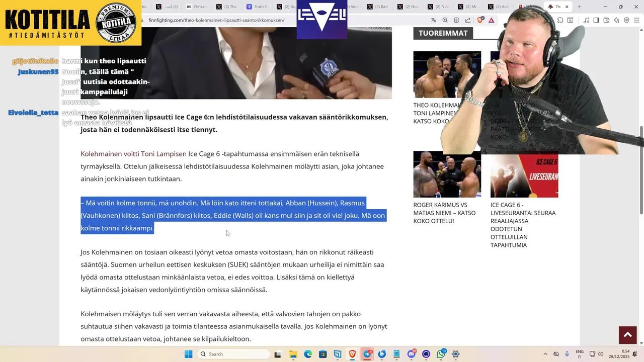Viewport: 644px width, 362px height.
Task: Click the scroll-to-top red arrow button
Action: pos(627,335)
